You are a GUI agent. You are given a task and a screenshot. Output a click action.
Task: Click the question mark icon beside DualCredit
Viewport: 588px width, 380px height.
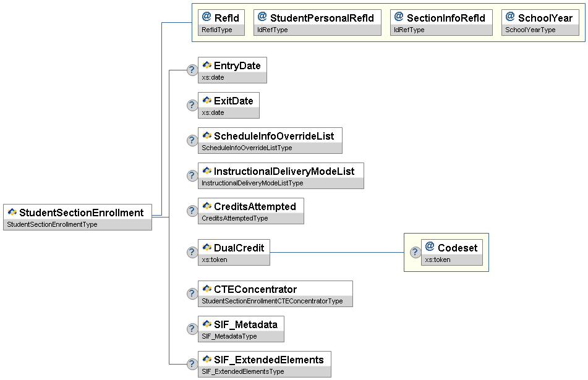pyautogui.click(x=192, y=253)
